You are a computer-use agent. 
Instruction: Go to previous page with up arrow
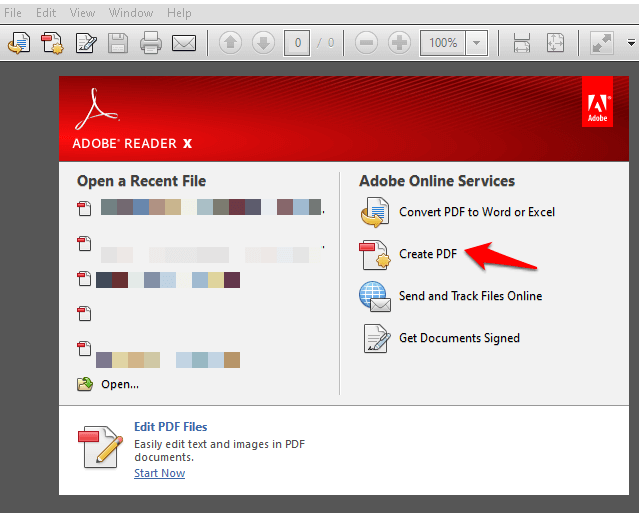point(231,44)
